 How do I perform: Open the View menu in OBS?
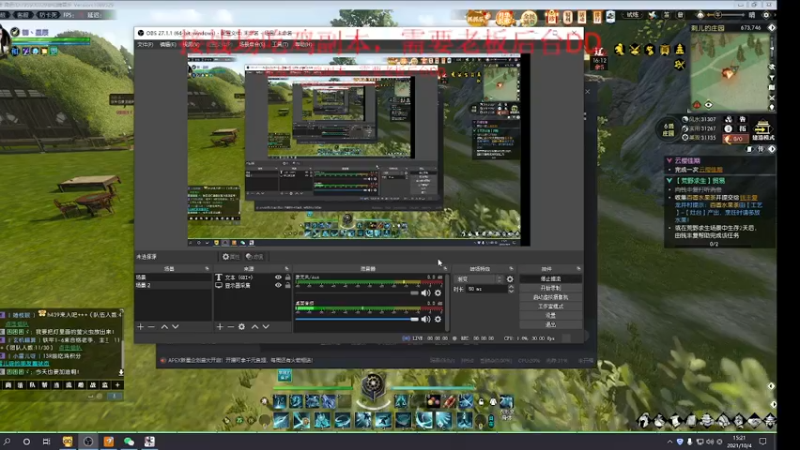point(190,45)
